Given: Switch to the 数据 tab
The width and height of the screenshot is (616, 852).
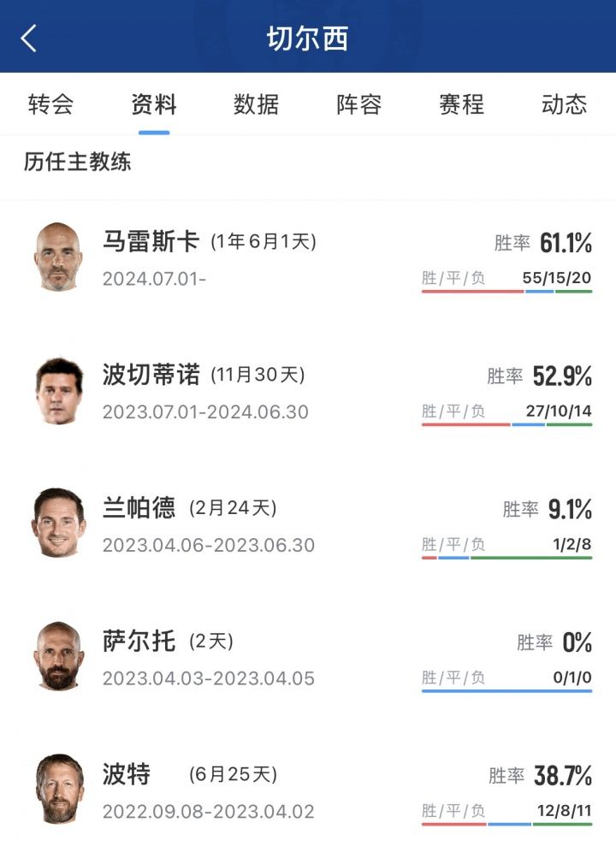Looking at the screenshot, I should pos(255,104).
